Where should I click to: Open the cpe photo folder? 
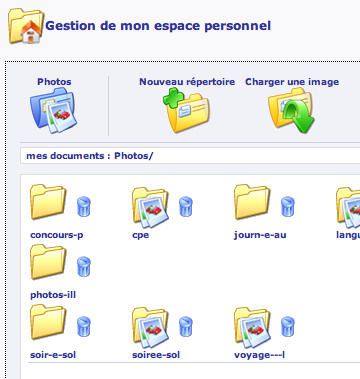150,207
